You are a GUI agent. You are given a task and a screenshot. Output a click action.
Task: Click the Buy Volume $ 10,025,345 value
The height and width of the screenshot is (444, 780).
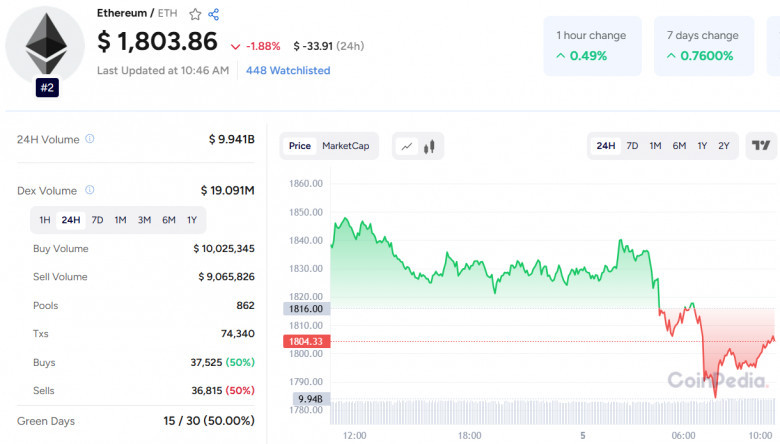pyautogui.click(x=224, y=249)
